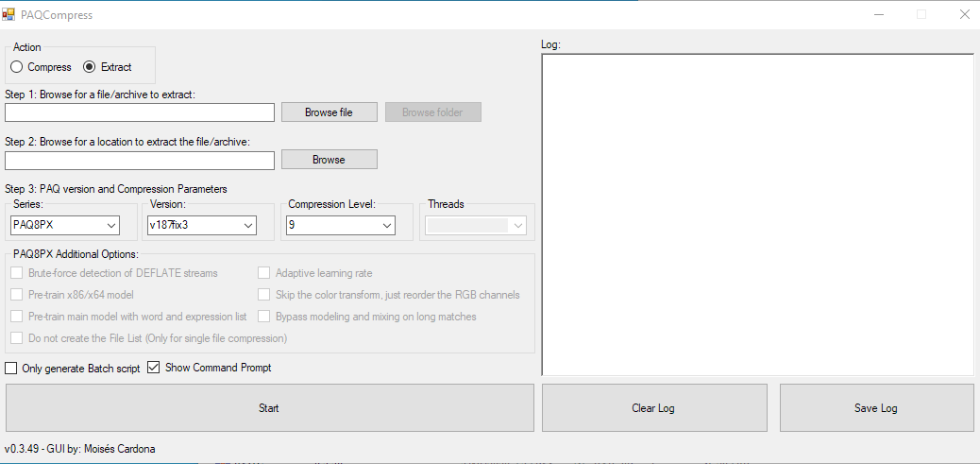Open the Compression Level dropdown
Screen dimensions: 980x464
click(340, 225)
